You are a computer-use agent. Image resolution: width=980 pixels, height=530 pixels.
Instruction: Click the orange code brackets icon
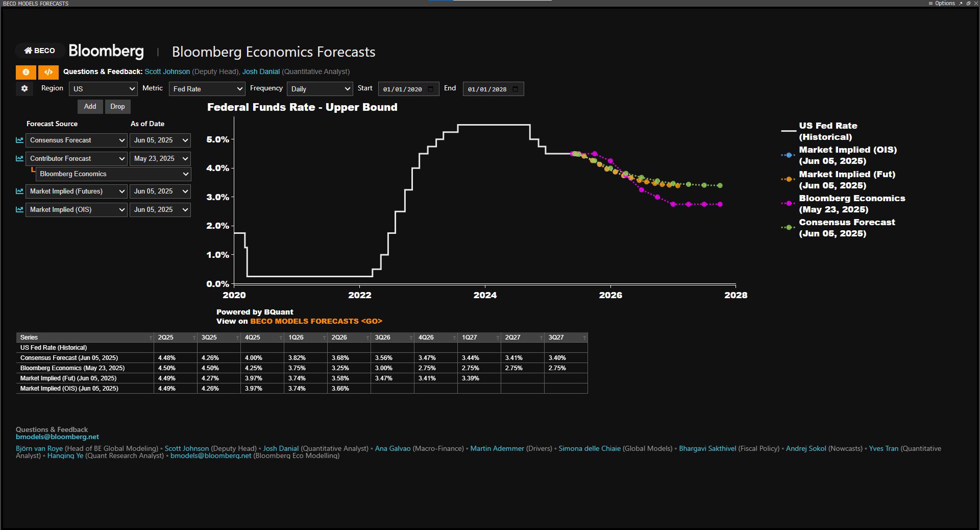(x=48, y=72)
